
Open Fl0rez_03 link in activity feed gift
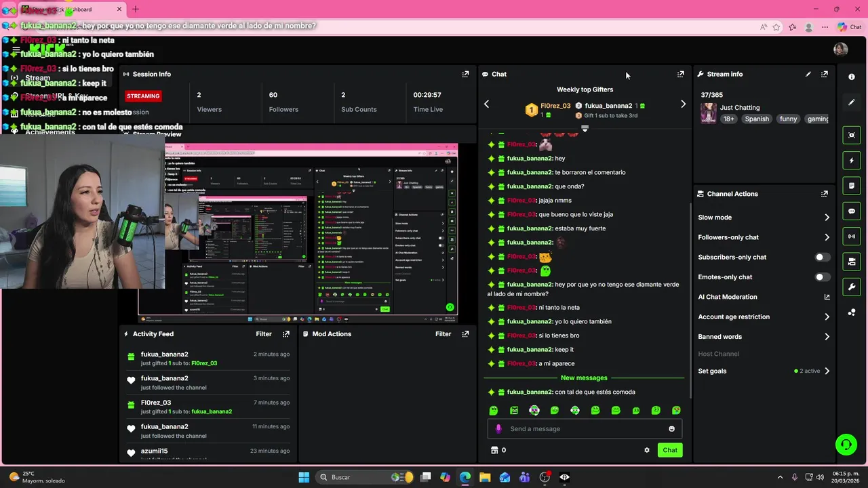204,363
